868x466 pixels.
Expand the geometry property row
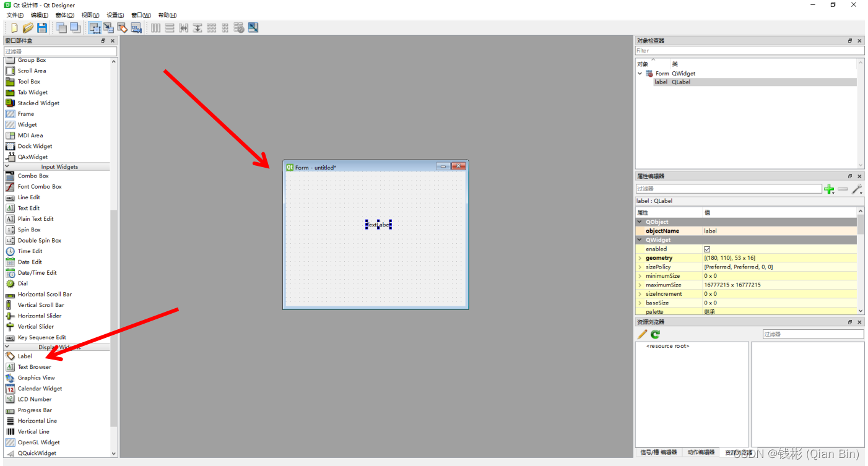tap(640, 258)
